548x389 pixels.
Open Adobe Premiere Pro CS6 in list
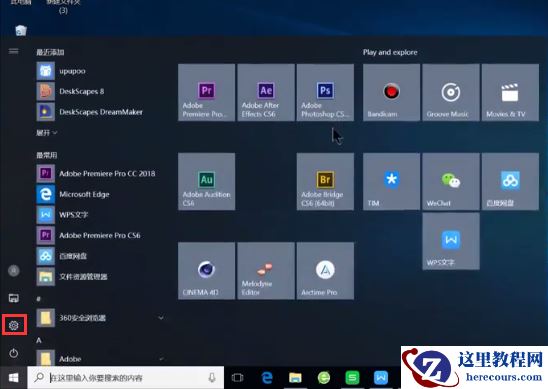[100, 235]
